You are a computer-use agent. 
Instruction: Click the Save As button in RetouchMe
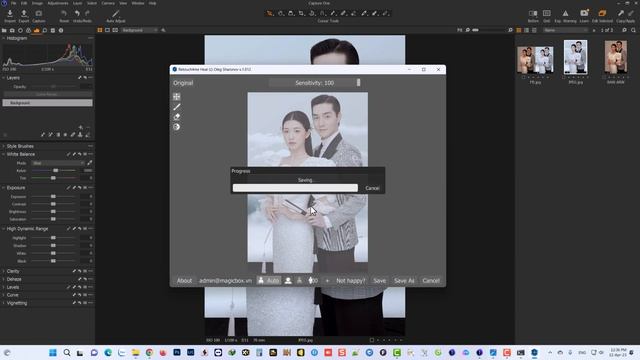404,280
